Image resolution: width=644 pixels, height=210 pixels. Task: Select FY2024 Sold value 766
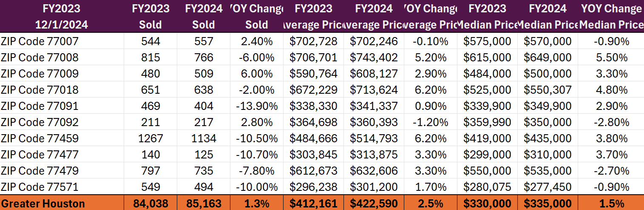[x=203, y=58]
